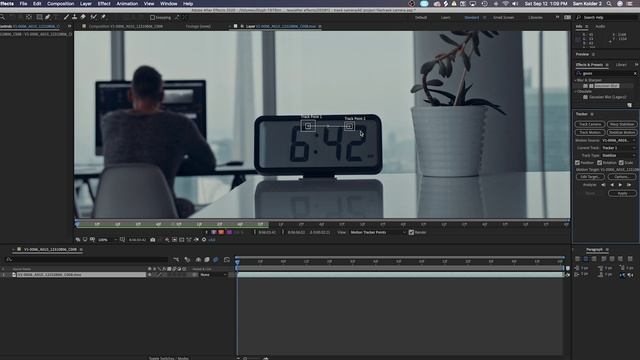
Task: Click Spotlight search icon in menu bar
Action: click(x=609, y=3)
